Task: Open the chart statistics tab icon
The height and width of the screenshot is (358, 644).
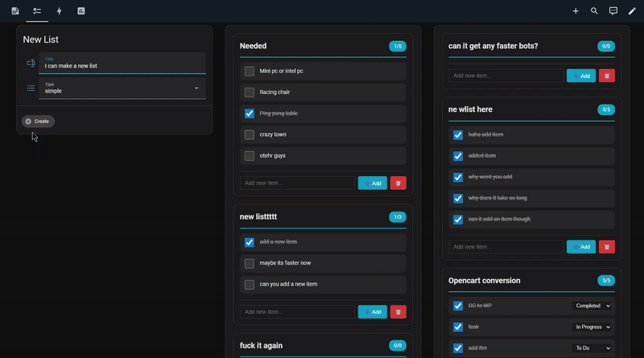Action: click(81, 11)
